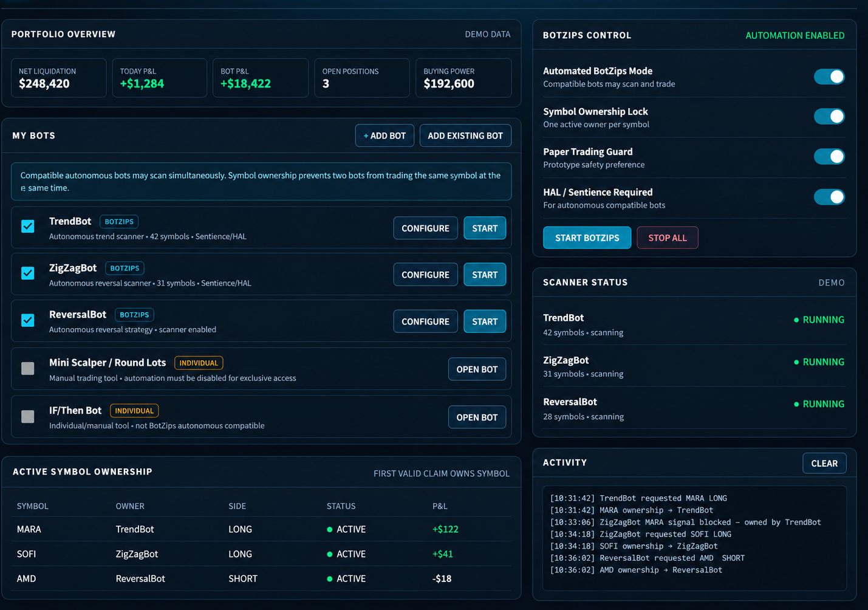Select the Net Liquidation value $248,420
This screenshot has width=868, height=610.
point(44,84)
